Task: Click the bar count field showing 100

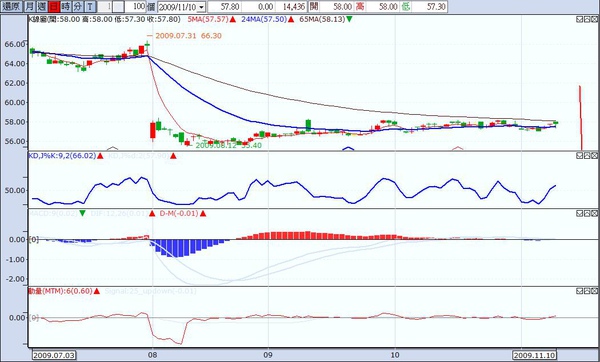Action: (135, 7)
